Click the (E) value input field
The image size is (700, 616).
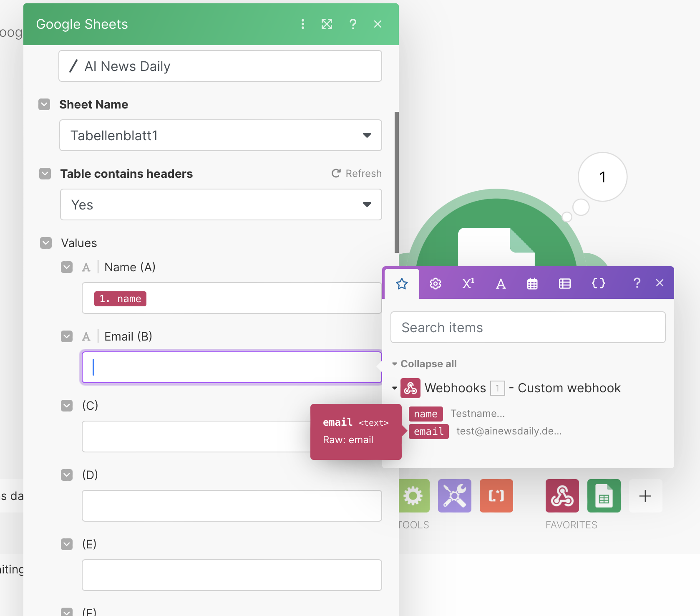coord(232,575)
